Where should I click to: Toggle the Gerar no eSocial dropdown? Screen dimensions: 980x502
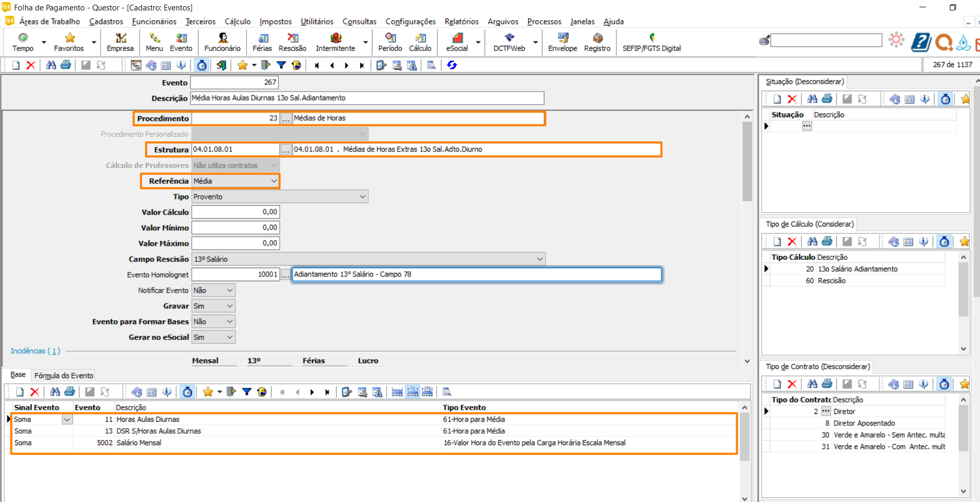point(229,337)
